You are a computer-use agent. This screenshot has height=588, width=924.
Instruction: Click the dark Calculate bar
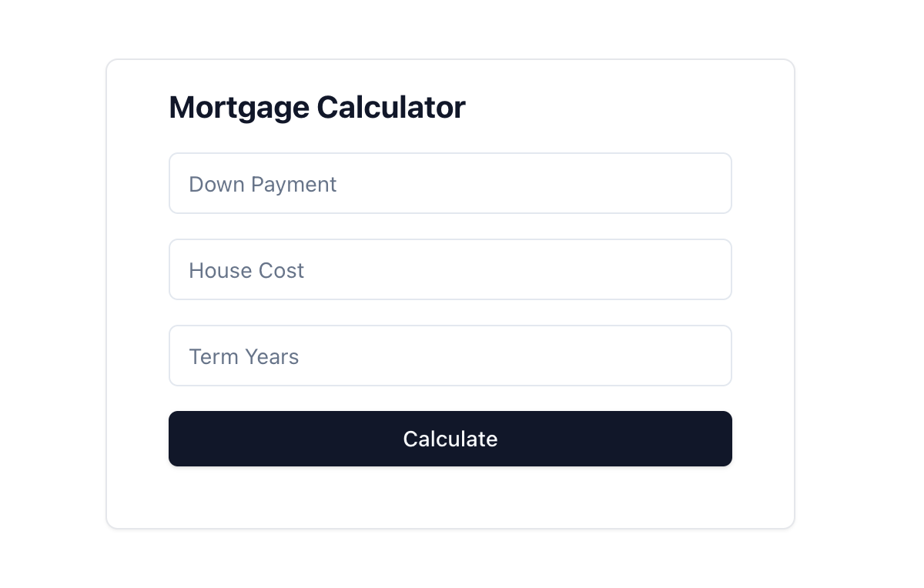[450, 439]
